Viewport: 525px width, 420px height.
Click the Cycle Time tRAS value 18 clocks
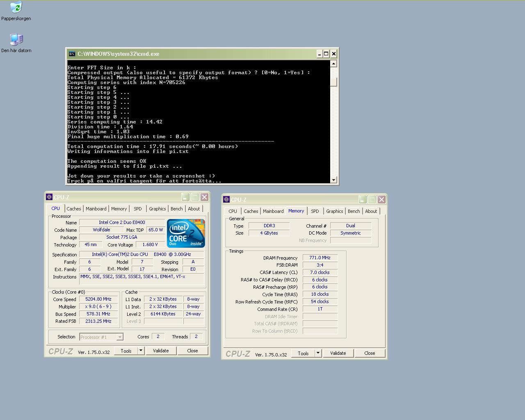(x=320, y=294)
